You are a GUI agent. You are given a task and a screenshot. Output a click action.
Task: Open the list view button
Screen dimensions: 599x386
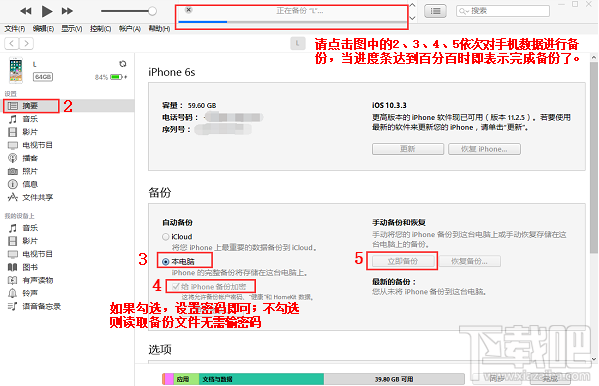pos(435,11)
